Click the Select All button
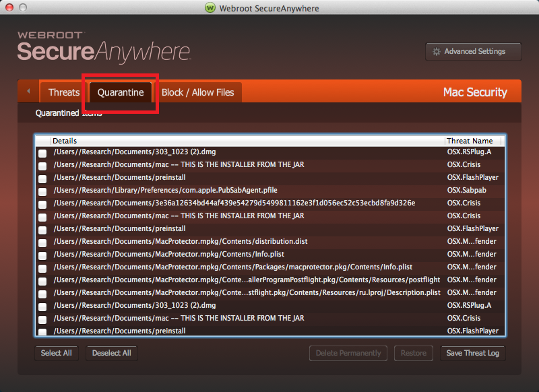Screen dimensions: 539x392 (x=57, y=353)
